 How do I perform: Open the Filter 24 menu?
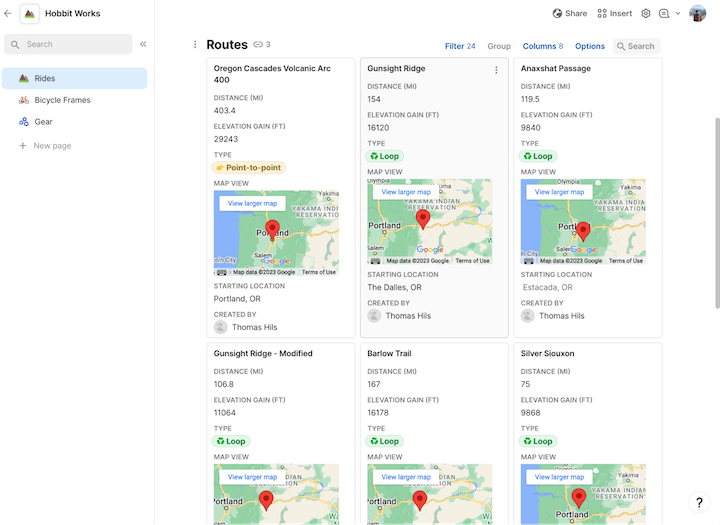tap(460, 46)
